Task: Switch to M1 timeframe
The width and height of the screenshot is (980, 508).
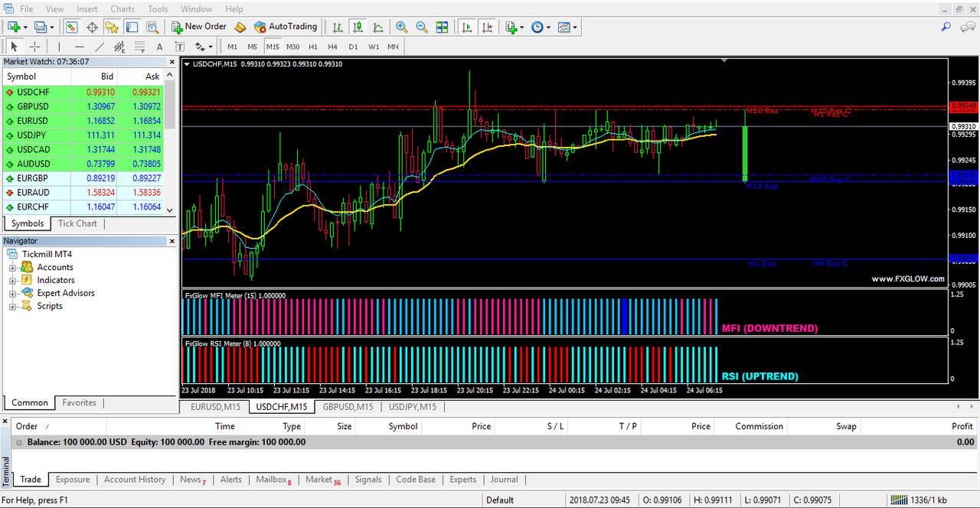Action: [x=233, y=47]
